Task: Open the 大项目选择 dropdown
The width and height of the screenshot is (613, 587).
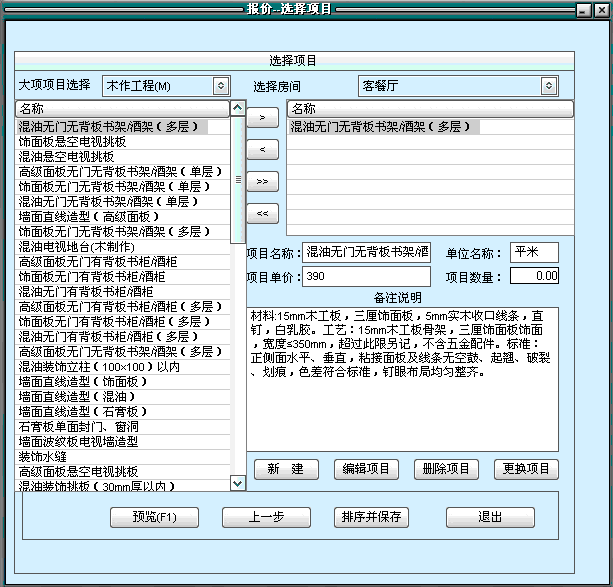Action: click(x=166, y=86)
